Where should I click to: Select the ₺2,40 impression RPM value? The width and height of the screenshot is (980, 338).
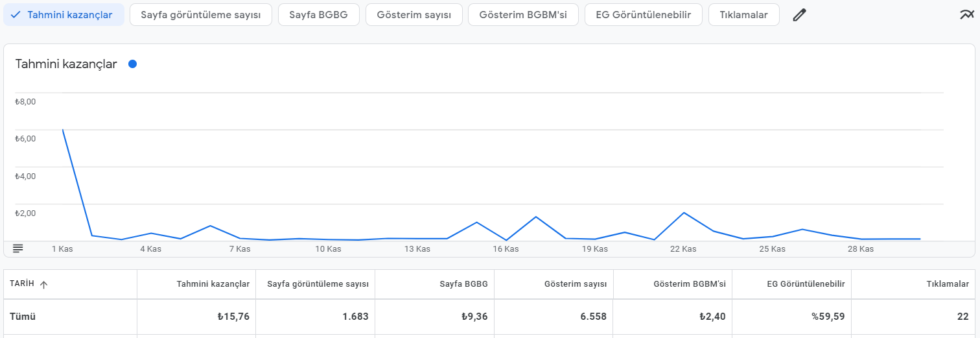coord(713,317)
